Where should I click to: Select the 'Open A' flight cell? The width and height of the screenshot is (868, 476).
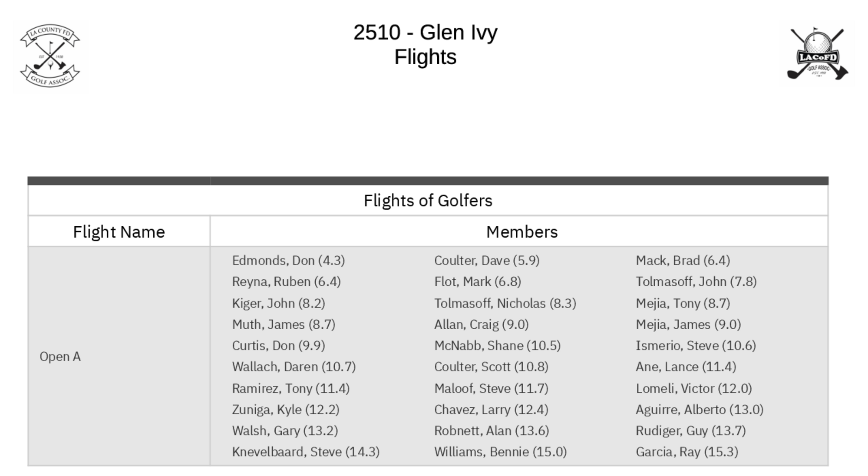pos(60,357)
